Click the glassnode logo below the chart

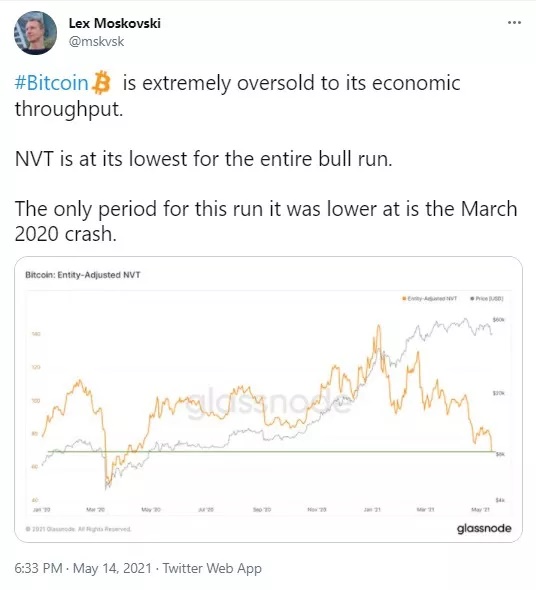point(484,528)
